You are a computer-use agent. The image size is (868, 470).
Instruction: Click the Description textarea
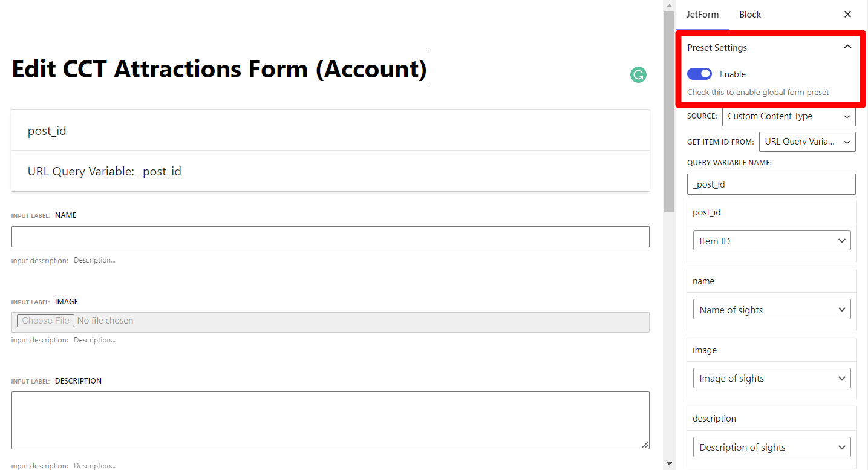tap(330, 420)
